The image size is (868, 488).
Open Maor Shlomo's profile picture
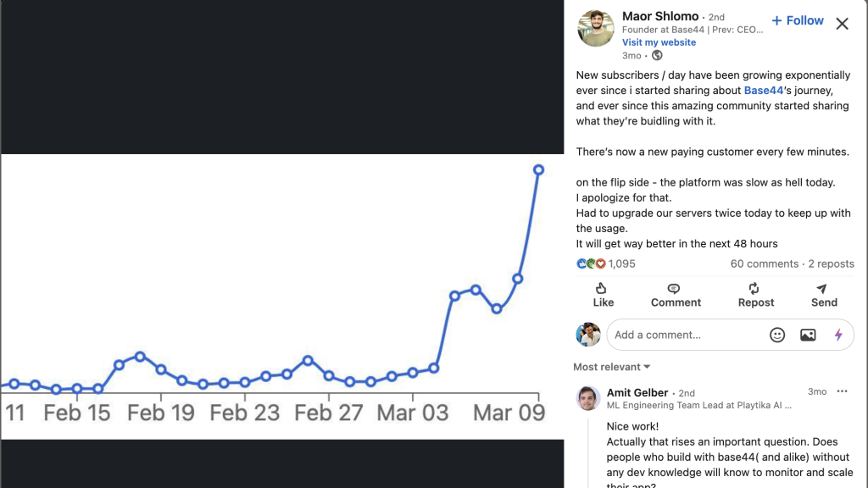click(x=596, y=28)
